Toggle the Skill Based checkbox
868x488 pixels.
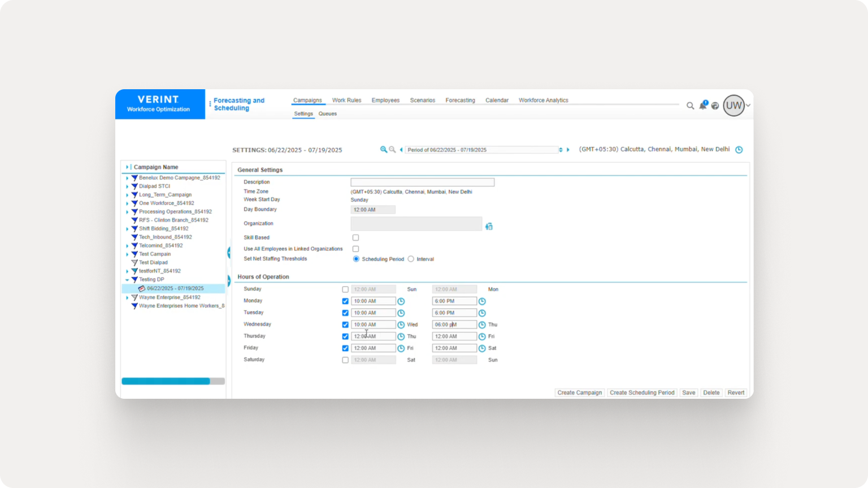pyautogui.click(x=355, y=237)
